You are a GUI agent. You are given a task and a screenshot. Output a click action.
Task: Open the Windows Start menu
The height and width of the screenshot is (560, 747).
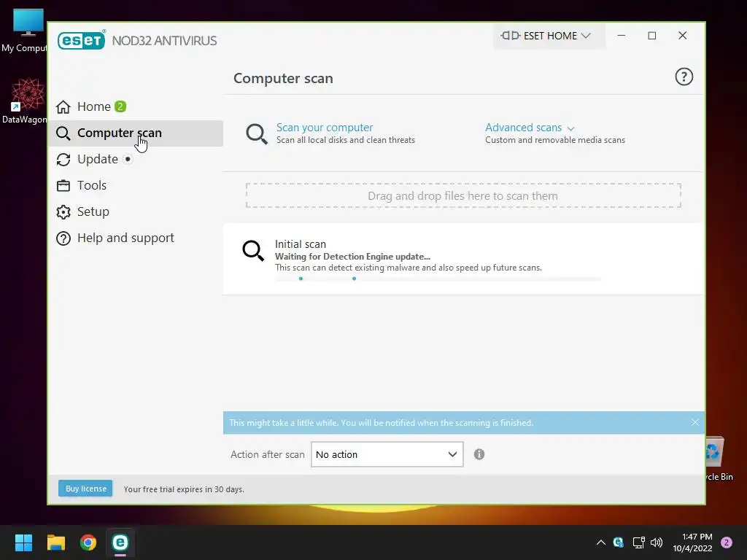coord(23,542)
